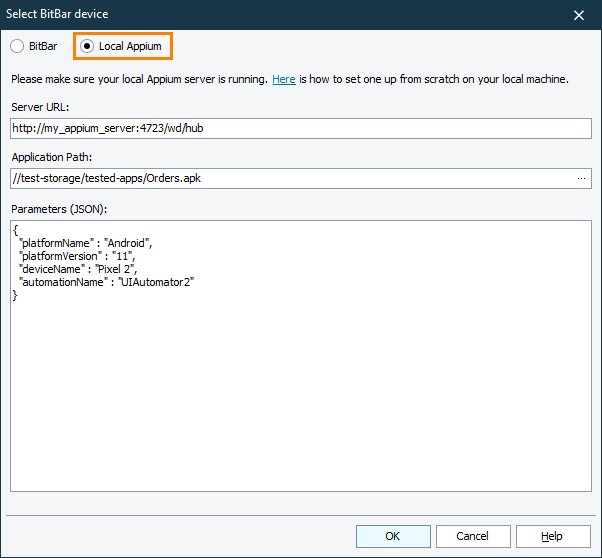
Task: Close the Select BitBar device dialog
Action: point(579,14)
